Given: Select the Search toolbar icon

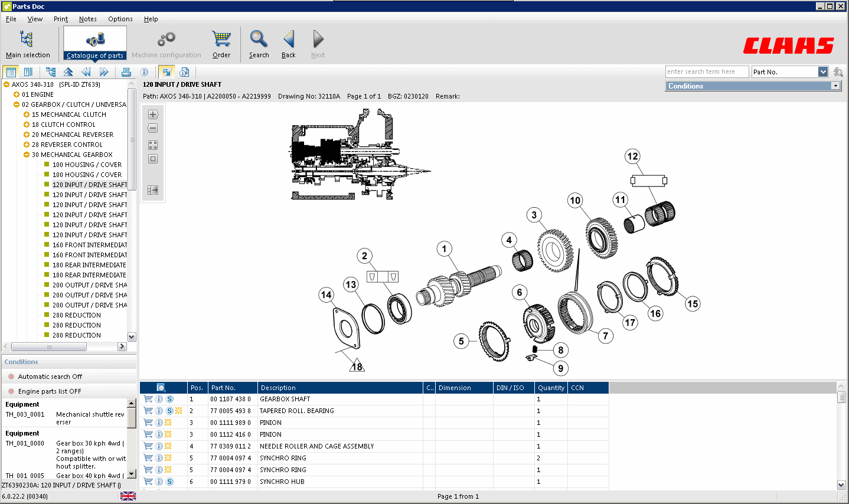Looking at the screenshot, I should point(259,42).
